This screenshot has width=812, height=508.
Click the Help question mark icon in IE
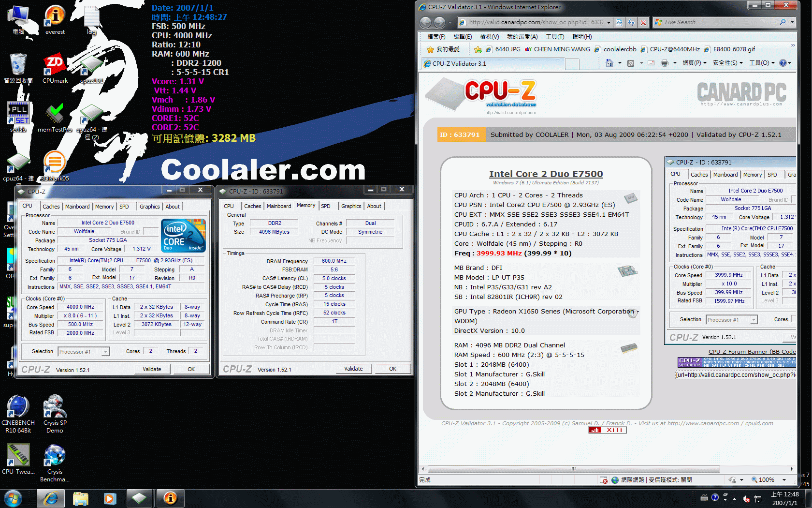coord(783,63)
